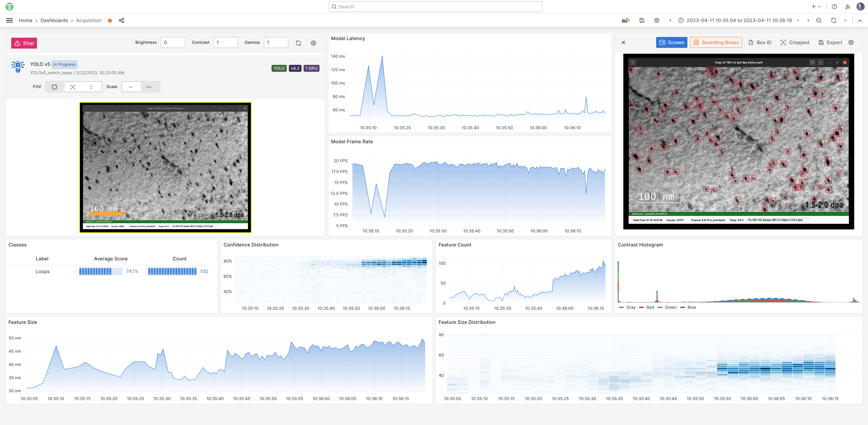Open the hamburger navigation menu
868x425 pixels.
tap(9, 20)
